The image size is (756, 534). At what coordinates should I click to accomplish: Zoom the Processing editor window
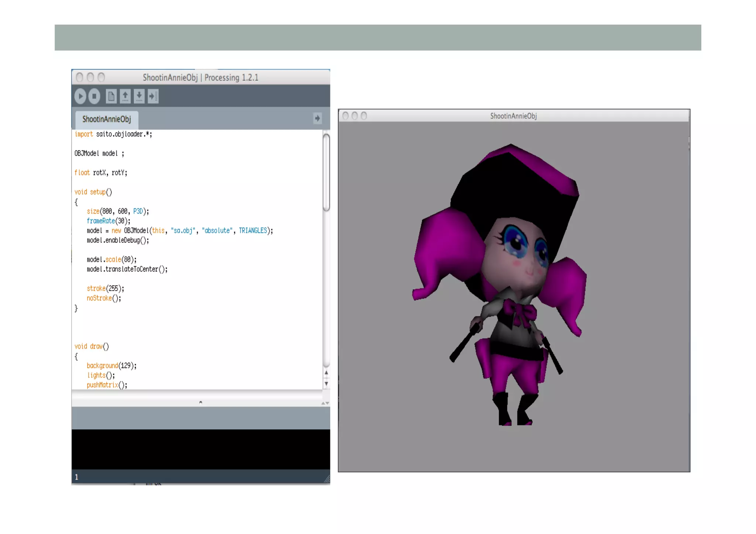(101, 77)
